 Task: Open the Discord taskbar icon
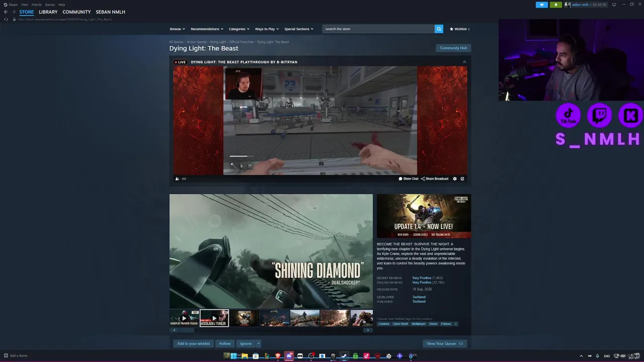(x=289, y=356)
